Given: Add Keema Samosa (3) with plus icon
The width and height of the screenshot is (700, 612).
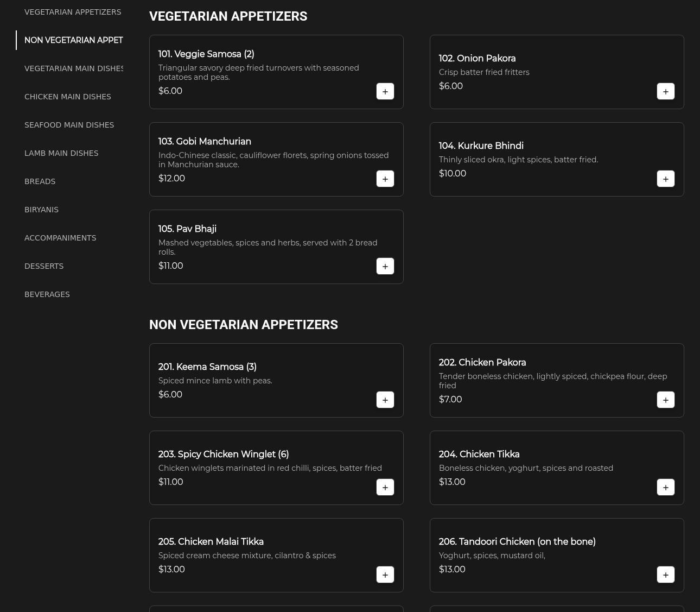Looking at the screenshot, I should 385,400.
